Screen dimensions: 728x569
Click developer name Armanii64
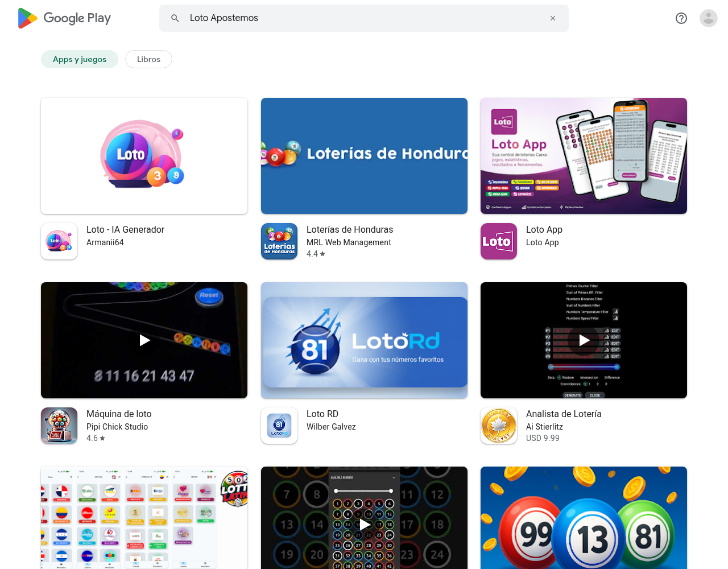pos(105,242)
